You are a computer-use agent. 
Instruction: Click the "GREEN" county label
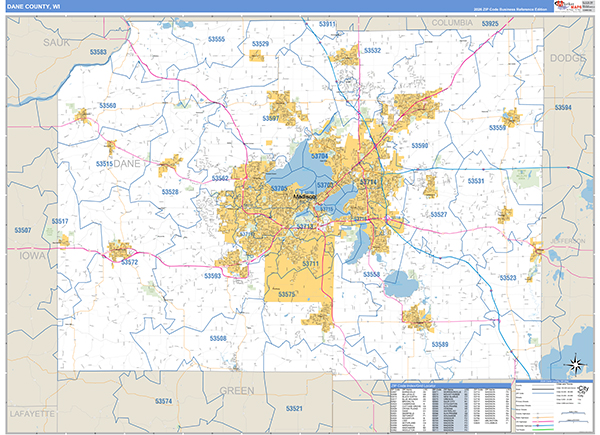coord(237,391)
